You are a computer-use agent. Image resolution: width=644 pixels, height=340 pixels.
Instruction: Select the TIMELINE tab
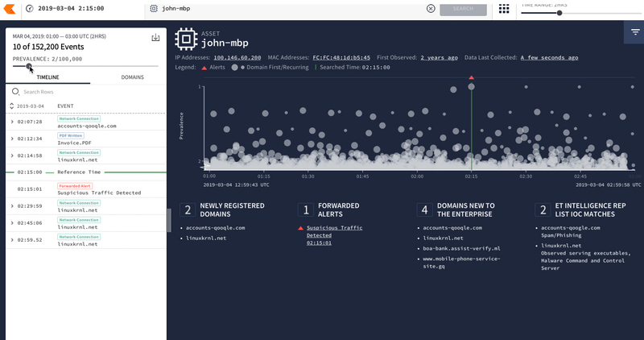47,77
